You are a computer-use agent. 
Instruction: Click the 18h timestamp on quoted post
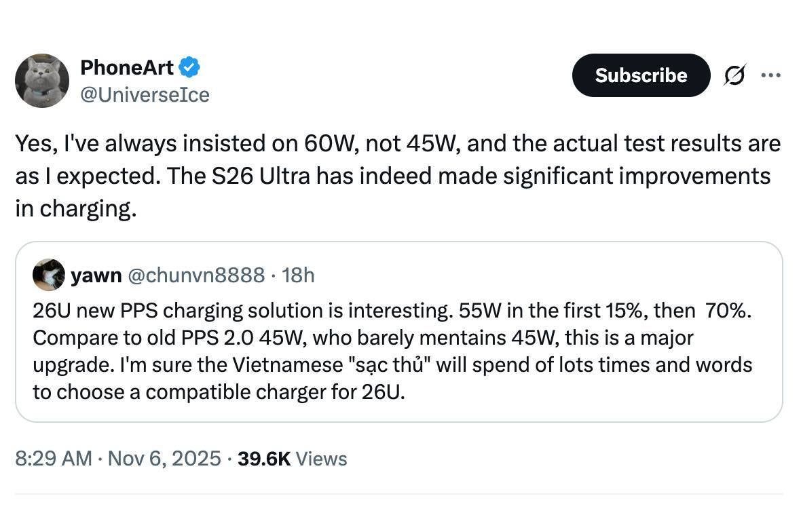(298, 275)
